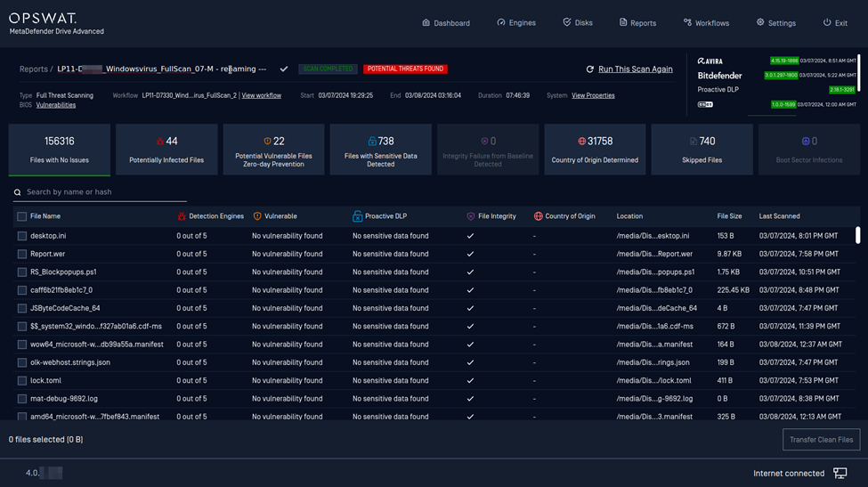
Task: Click the ESET engine logo
Action: [x=705, y=104]
